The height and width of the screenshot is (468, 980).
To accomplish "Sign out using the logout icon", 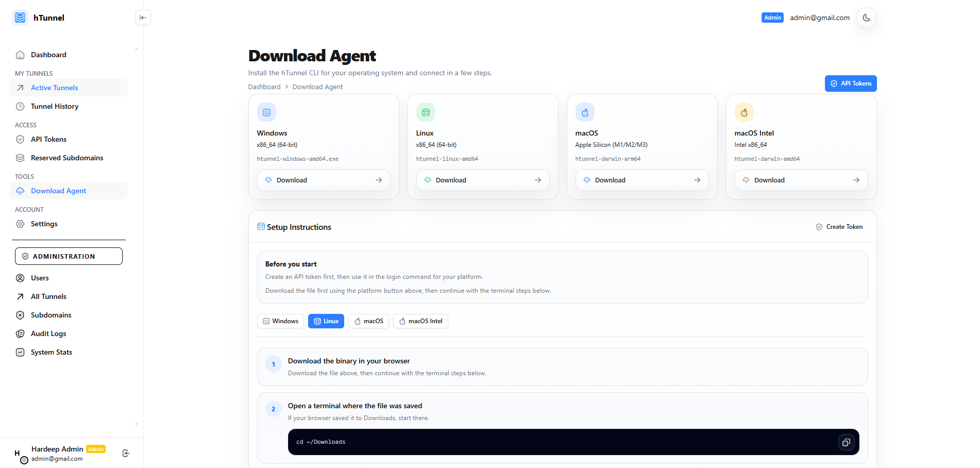I will [x=126, y=454].
